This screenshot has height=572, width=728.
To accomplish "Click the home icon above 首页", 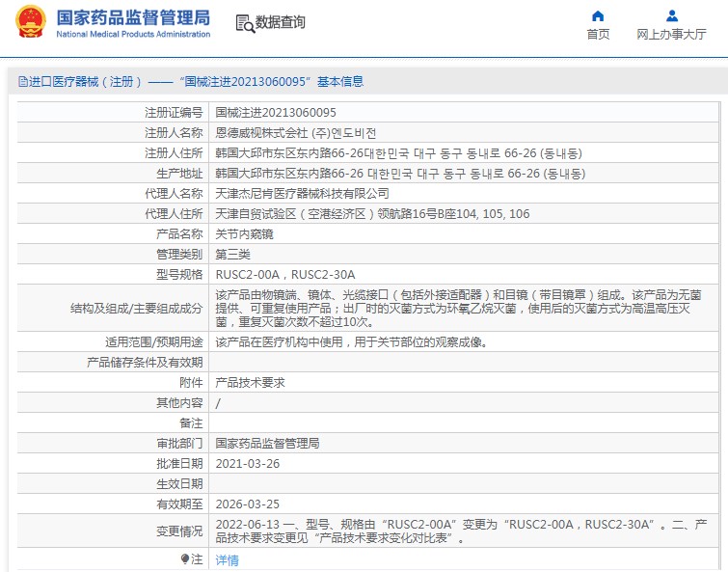I will coord(598,15).
